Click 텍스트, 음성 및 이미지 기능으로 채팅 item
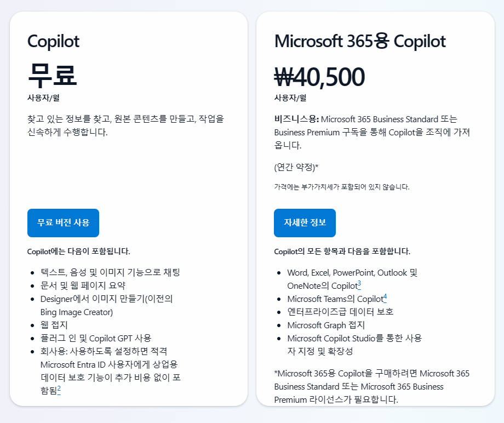The image size is (504, 423). [x=110, y=272]
